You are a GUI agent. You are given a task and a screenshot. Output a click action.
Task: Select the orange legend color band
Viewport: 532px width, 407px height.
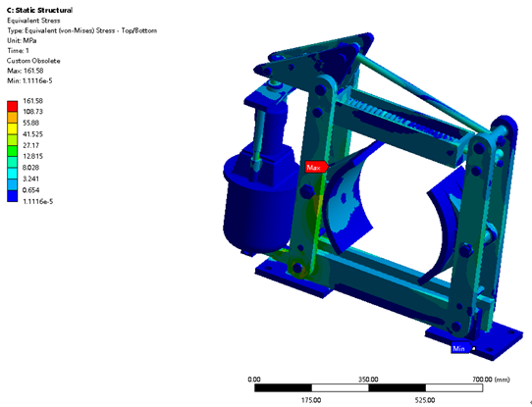tap(12, 118)
